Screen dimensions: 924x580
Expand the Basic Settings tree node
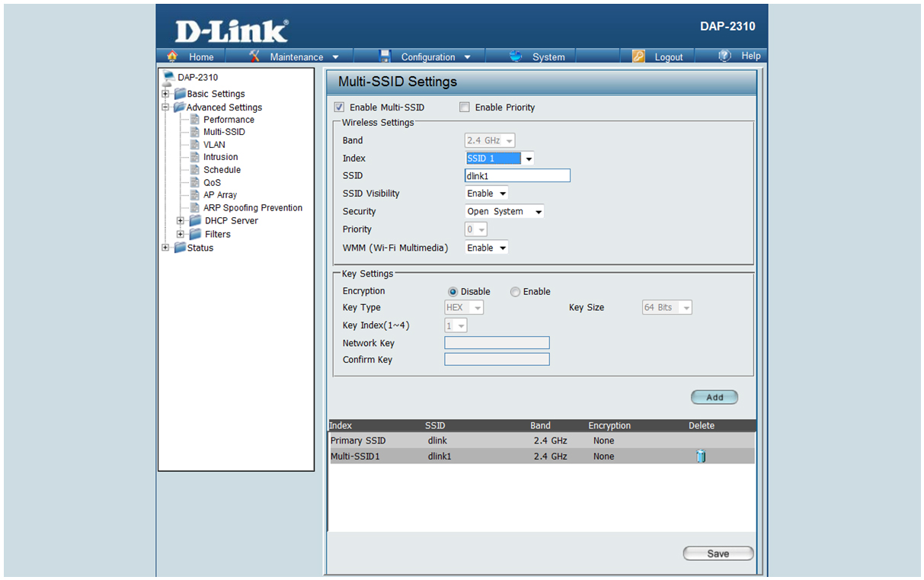pyautogui.click(x=165, y=94)
